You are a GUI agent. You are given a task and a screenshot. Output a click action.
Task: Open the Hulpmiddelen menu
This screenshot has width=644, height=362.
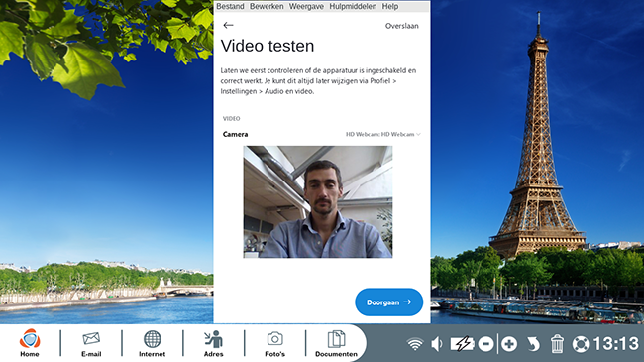coord(353,6)
